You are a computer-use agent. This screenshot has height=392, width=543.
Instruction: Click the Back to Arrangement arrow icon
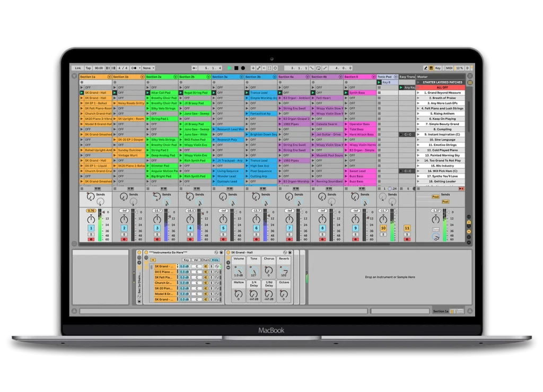[264, 68]
